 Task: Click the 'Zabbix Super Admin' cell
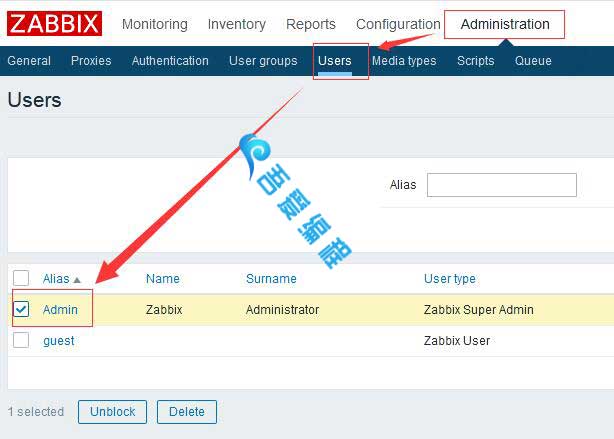click(479, 310)
